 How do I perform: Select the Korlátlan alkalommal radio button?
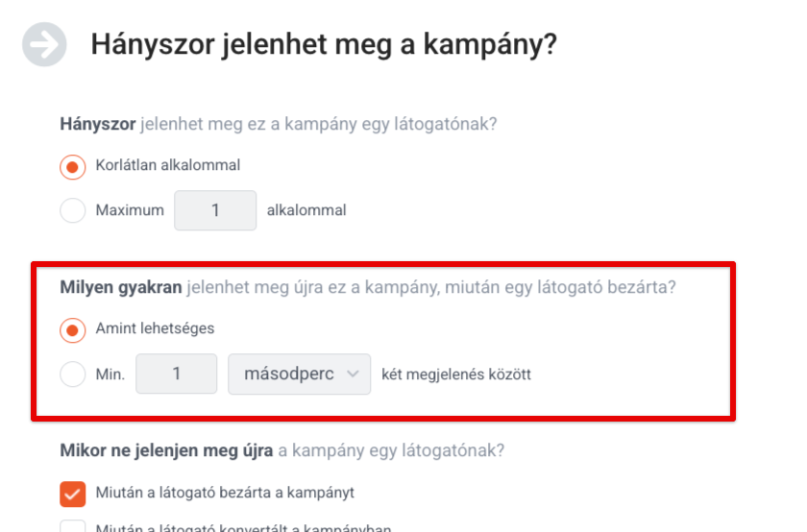click(73, 167)
